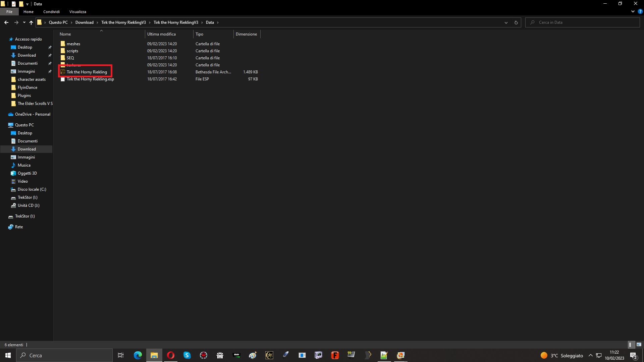This screenshot has height=362, width=644.
Task: Open the Condividi ribbon tab
Action: pyautogui.click(x=51, y=12)
